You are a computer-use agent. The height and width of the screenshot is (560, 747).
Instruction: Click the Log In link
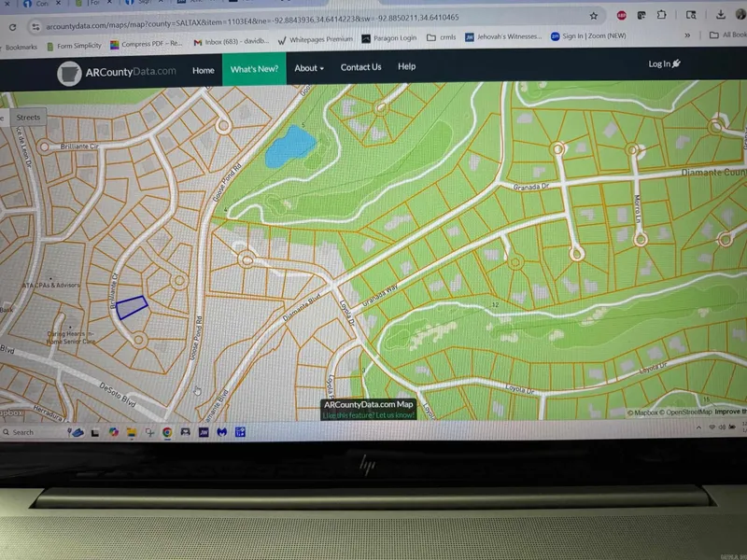tap(664, 63)
